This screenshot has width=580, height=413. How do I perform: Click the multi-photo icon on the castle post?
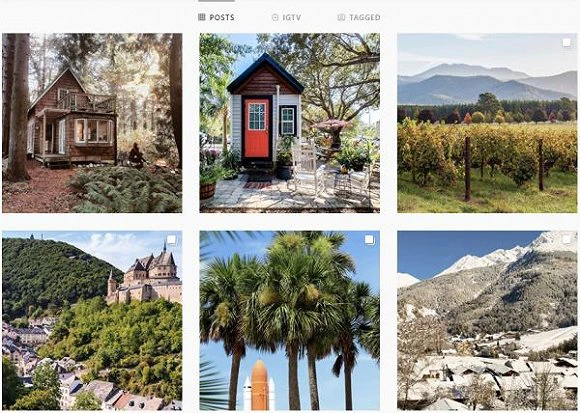[x=171, y=240]
